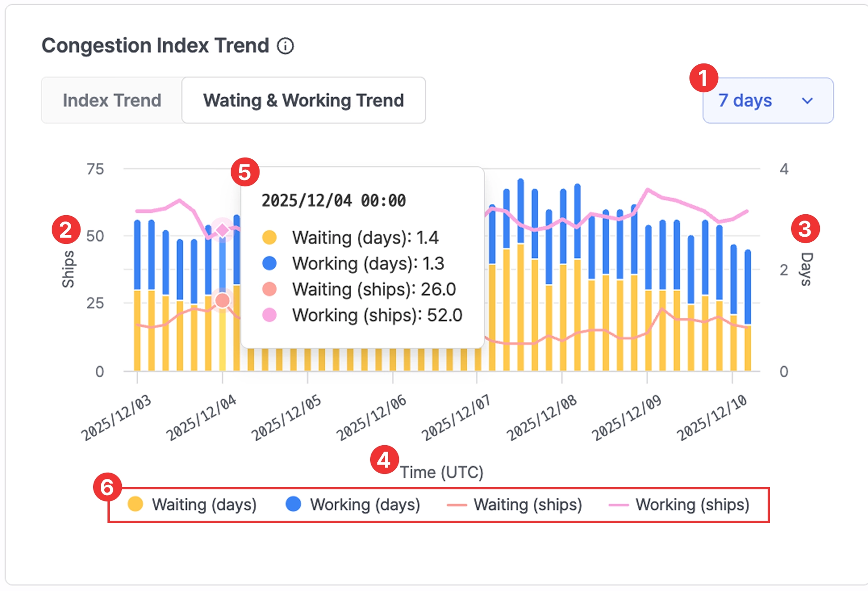The height and width of the screenshot is (591, 868).
Task: Click the Time (UTC) axis title
Action: pyautogui.click(x=441, y=472)
